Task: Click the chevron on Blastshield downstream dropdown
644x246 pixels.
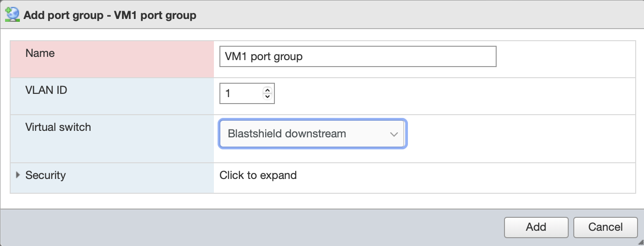Action: tap(394, 134)
